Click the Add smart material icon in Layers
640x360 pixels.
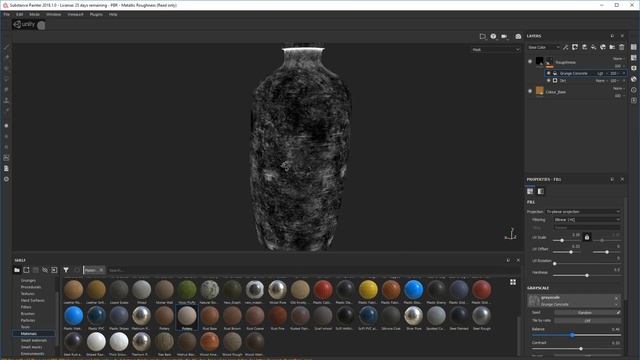click(603, 47)
